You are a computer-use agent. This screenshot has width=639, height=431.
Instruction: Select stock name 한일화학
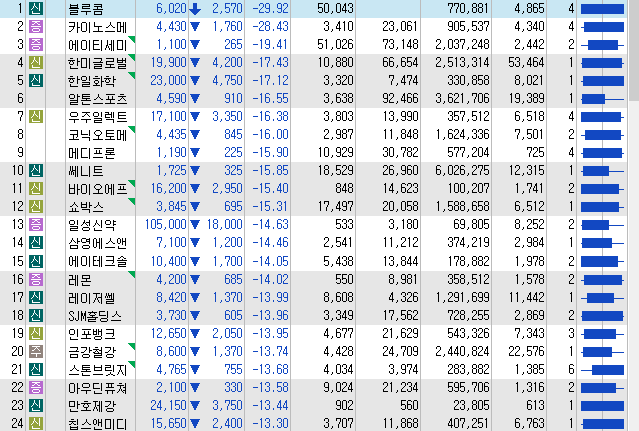point(92,81)
